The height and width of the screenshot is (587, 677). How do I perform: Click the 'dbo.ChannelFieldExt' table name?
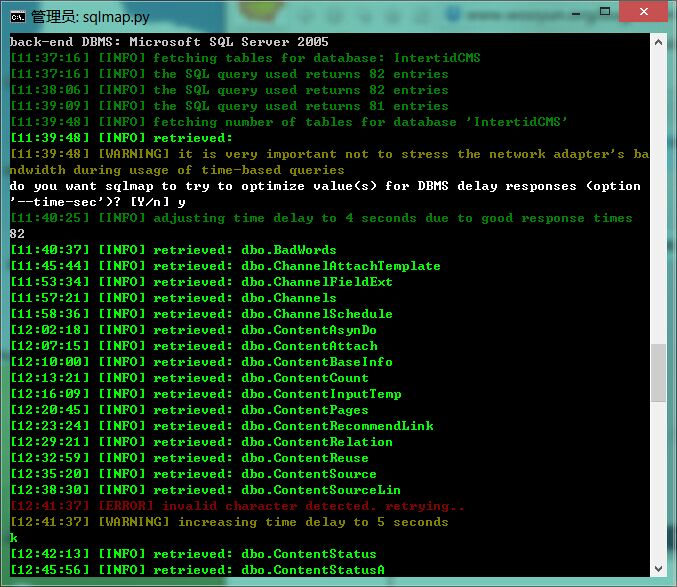[x=316, y=282]
